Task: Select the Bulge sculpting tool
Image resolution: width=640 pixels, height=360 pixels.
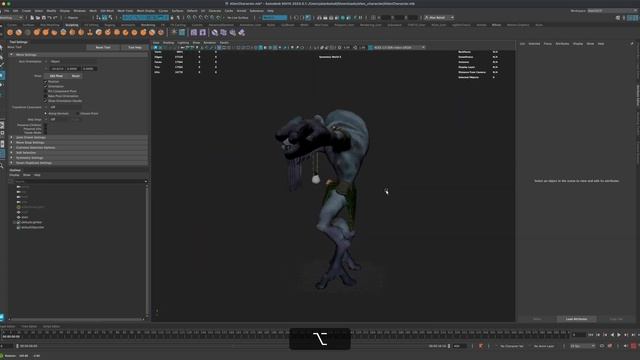Action: pyautogui.click(x=143, y=32)
